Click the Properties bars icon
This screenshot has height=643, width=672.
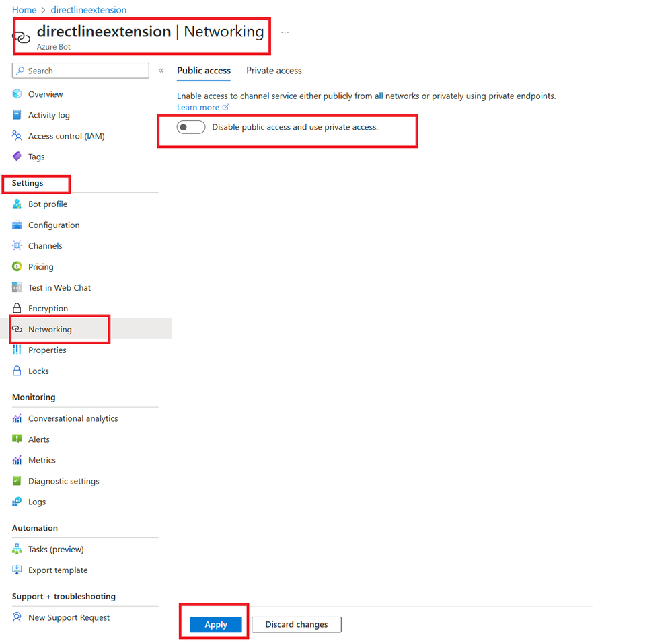coord(17,350)
